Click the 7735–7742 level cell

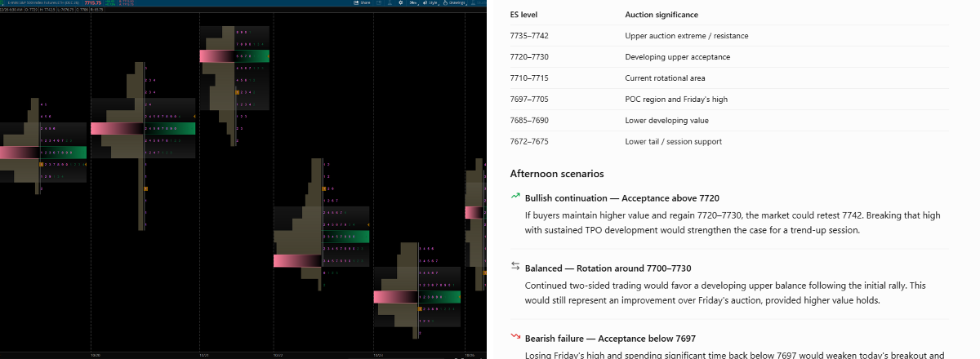point(529,36)
